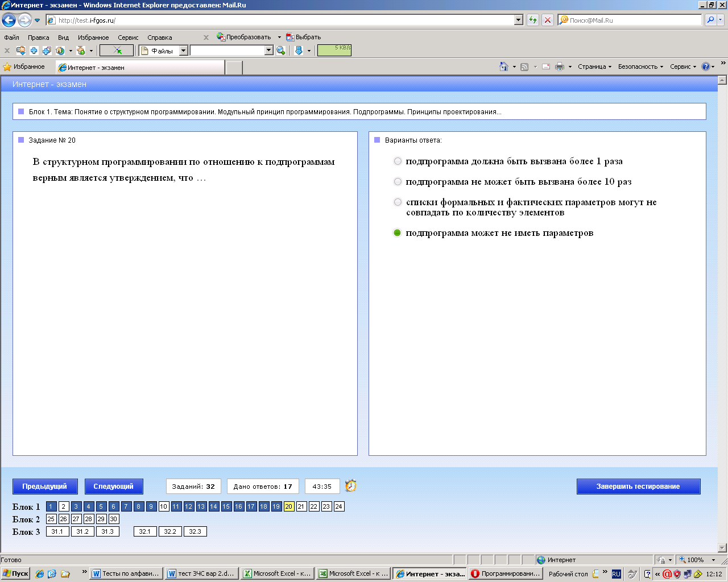Click the red @ Mail.Ru tray icon
Image resolution: width=728 pixels, height=582 pixels.
tap(667, 574)
